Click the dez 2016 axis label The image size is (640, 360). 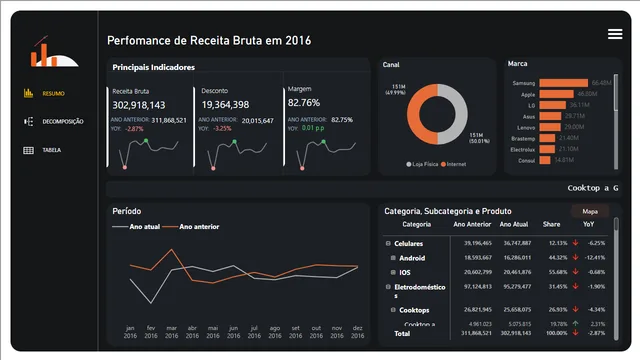click(358, 332)
